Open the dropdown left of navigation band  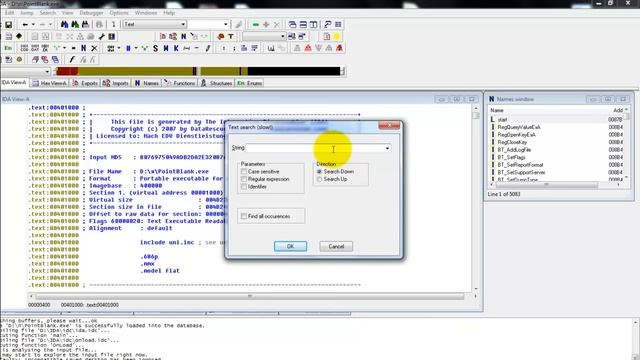click(47, 71)
